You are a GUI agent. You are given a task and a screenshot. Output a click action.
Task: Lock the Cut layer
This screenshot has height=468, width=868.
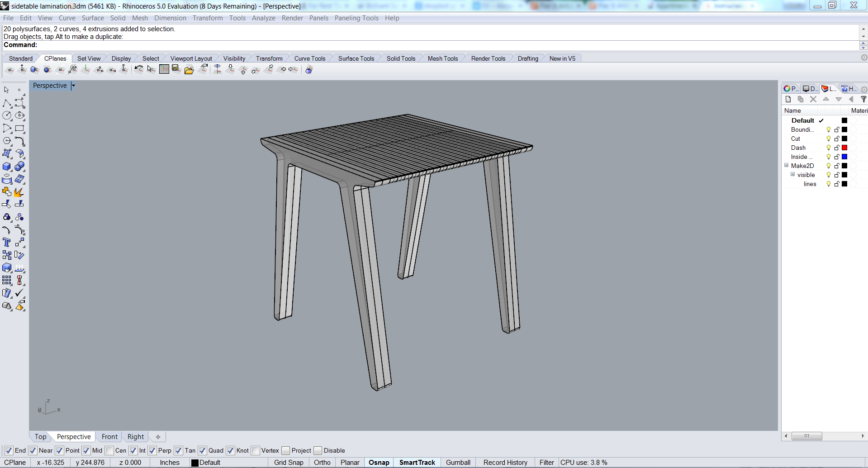coord(836,138)
